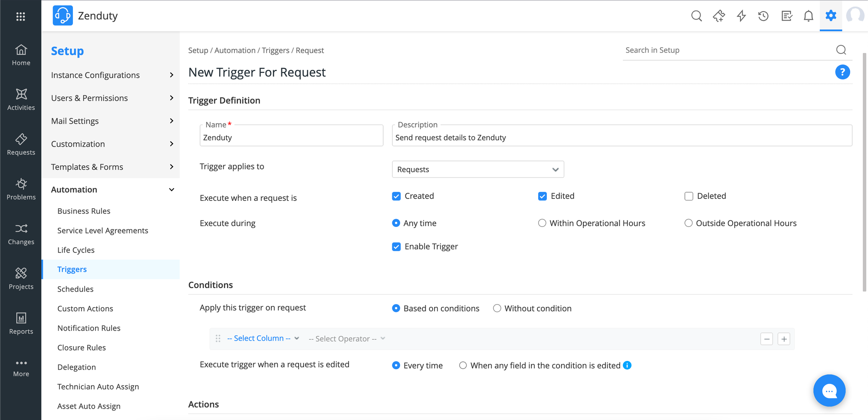This screenshot has height=420, width=868.
Task: Open Schedules menu item
Action: click(76, 289)
